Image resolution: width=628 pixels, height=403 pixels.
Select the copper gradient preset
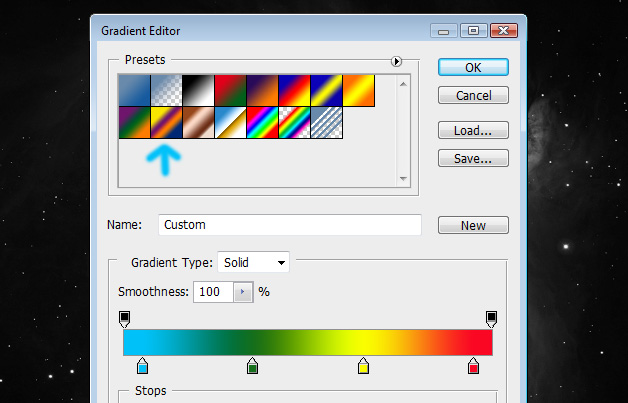(x=199, y=123)
